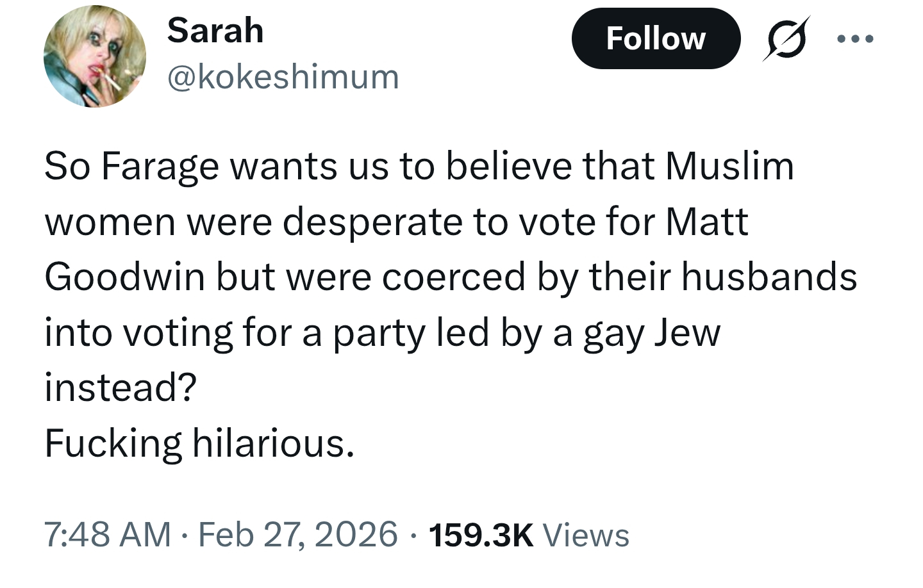923x588 pixels.
Task: Click the word husbands in the post
Action: (x=769, y=277)
